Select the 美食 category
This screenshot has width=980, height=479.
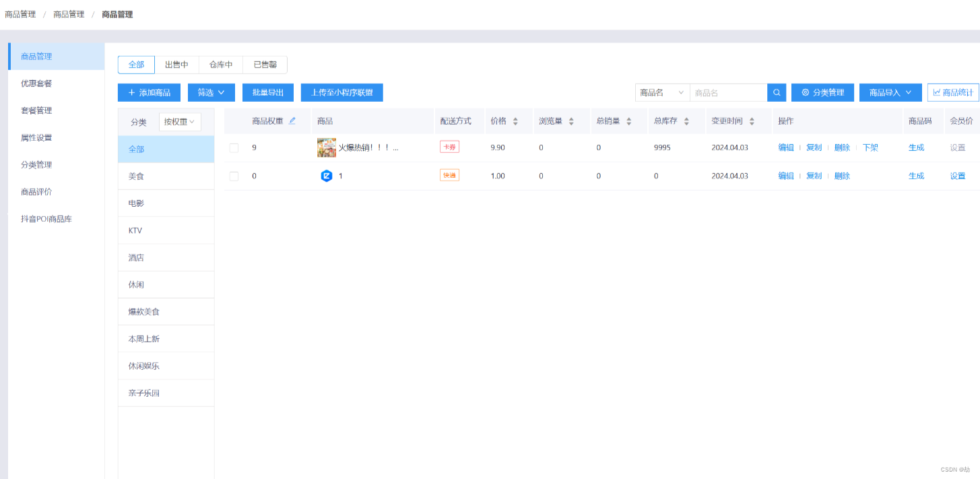(166, 176)
